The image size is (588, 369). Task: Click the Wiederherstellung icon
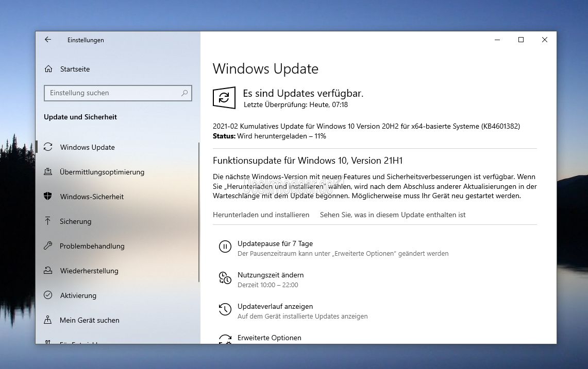(48, 271)
